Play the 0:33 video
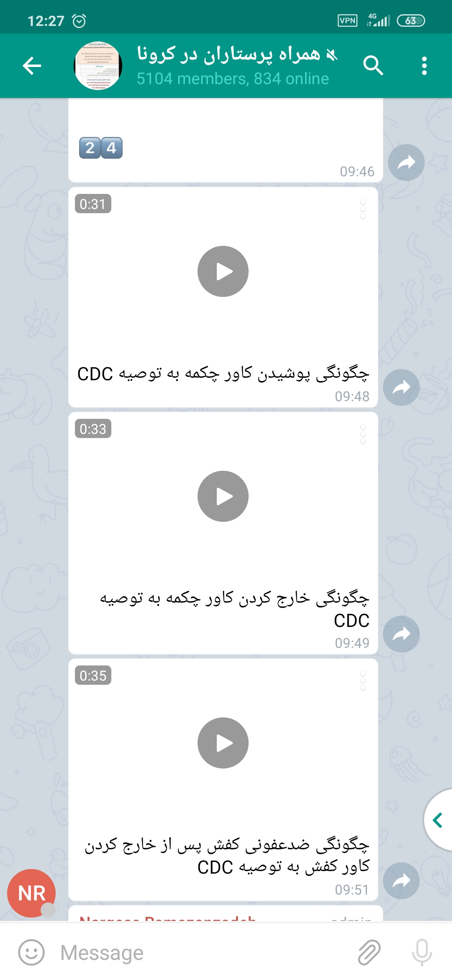 223,496
